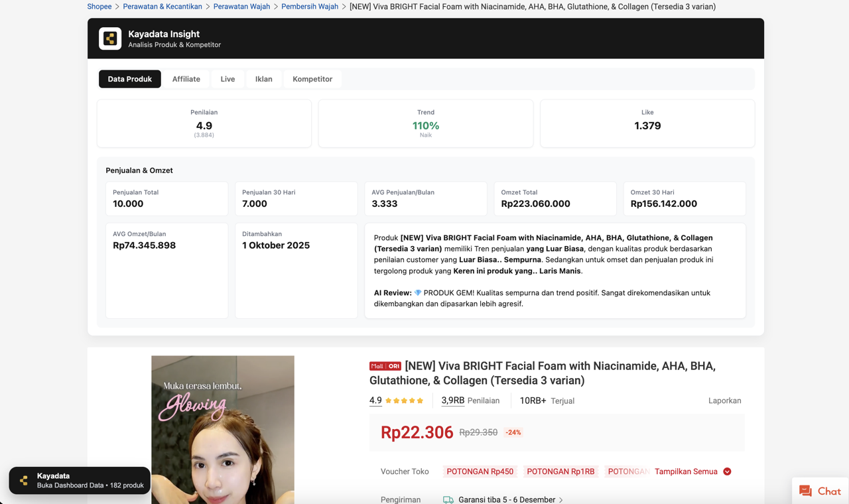Click the Chat speech bubble icon

click(805, 491)
